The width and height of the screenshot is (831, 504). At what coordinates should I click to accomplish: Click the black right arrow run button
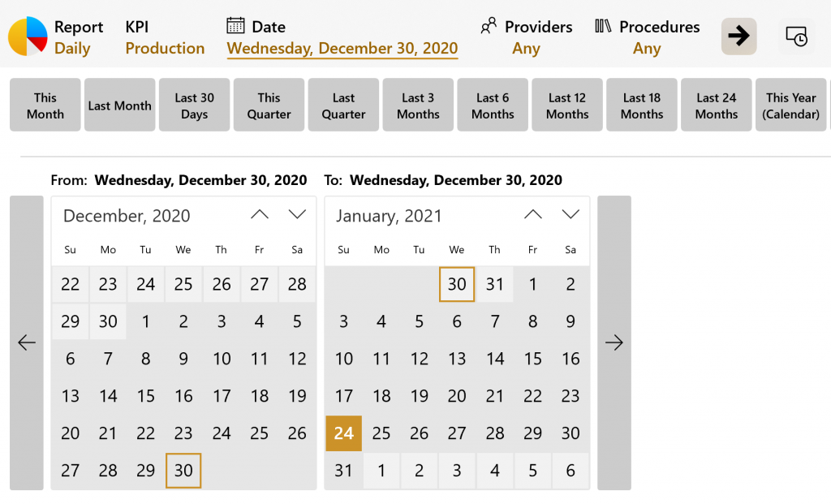(738, 37)
